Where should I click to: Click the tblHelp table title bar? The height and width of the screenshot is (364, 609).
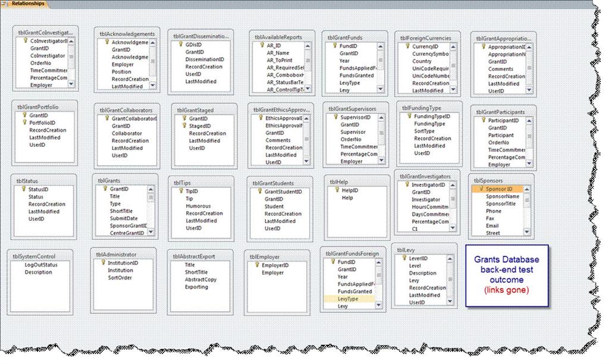[357, 182]
